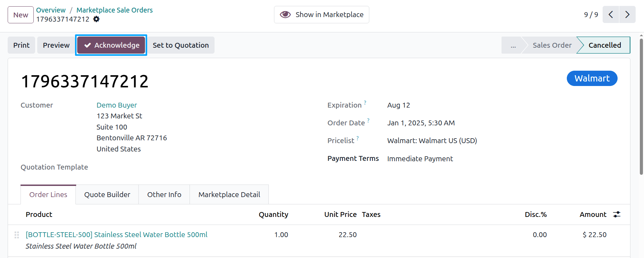
Task: Select the Sales Order status stage
Action: point(552,45)
